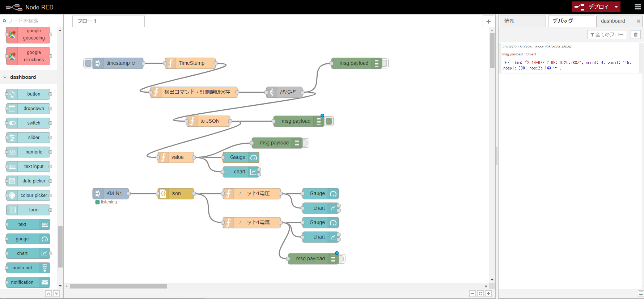Trigger the timestamp inject node button
The width and height of the screenshot is (644, 299).
[88, 63]
